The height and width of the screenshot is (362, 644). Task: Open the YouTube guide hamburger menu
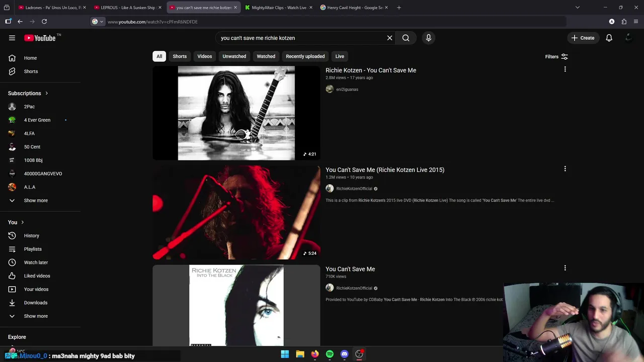(12, 38)
